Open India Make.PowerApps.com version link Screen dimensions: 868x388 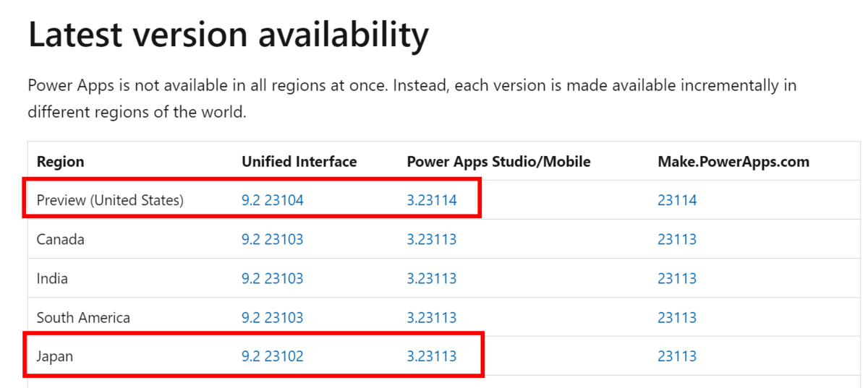tap(676, 278)
